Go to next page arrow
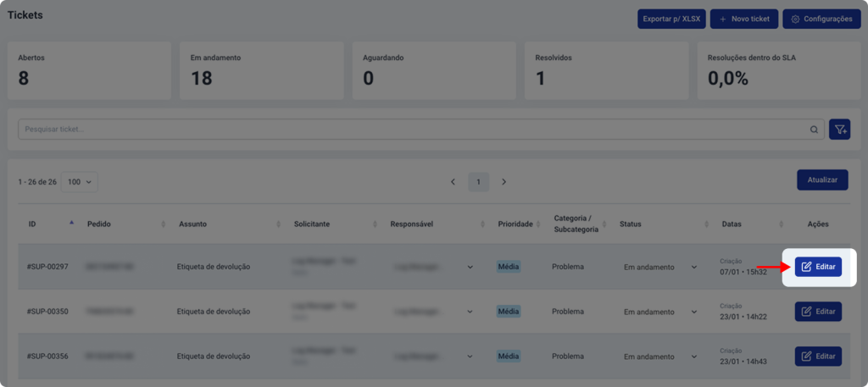Screen dimensions: 868x387 [x=504, y=181]
